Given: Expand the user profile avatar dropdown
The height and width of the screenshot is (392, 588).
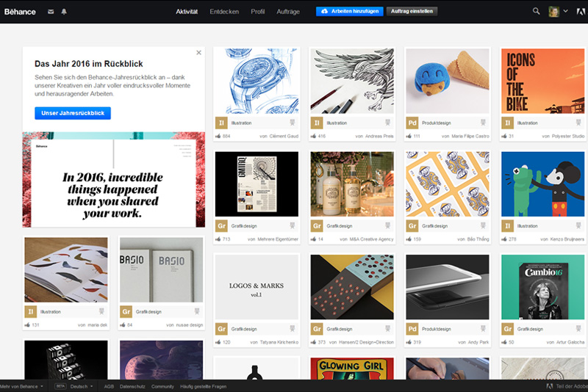Looking at the screenshot, I should point(559,12).
